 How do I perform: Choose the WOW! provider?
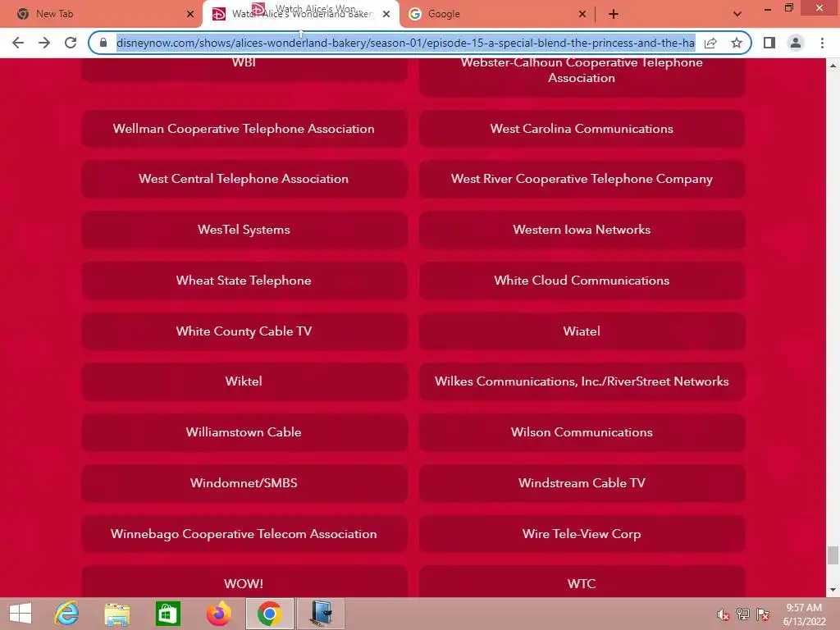point(244,582)
